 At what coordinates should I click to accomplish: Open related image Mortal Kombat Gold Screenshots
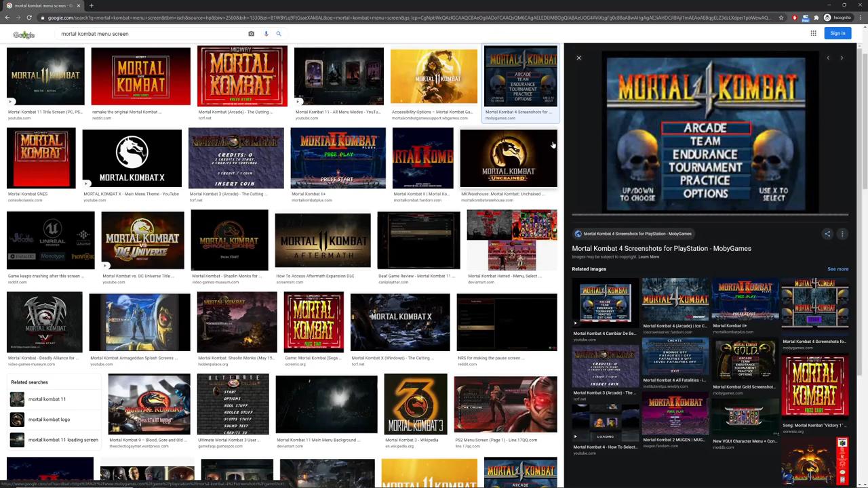click(745, 361)
